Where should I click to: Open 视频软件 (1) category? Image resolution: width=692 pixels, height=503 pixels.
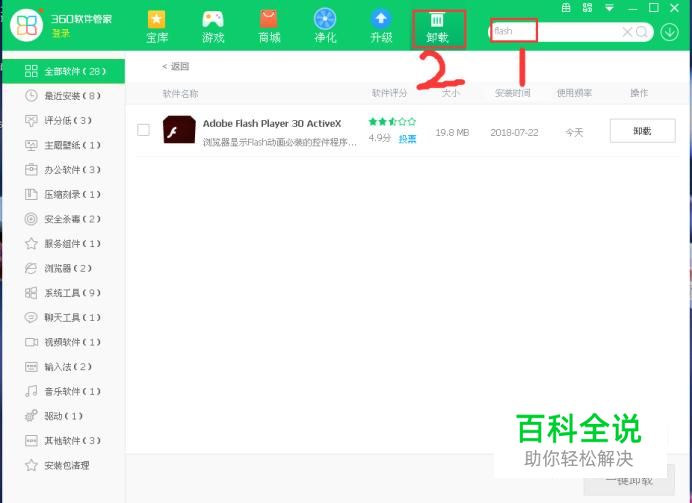click(64, 342)
